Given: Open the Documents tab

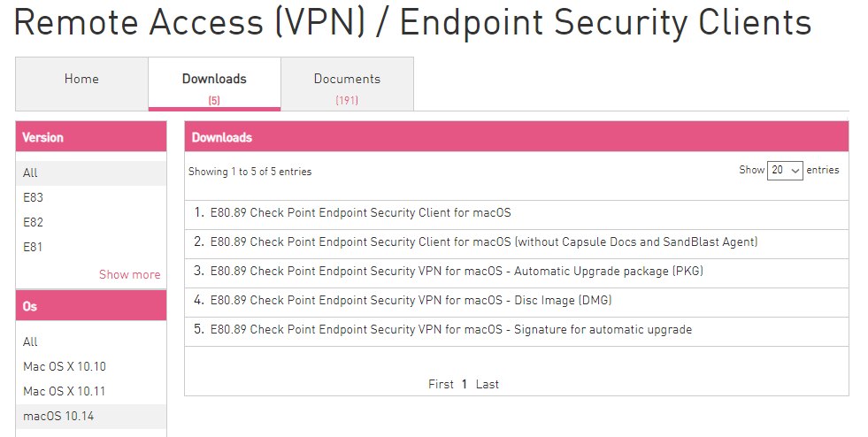Looking at the screenshot, I should click(347, 85).
